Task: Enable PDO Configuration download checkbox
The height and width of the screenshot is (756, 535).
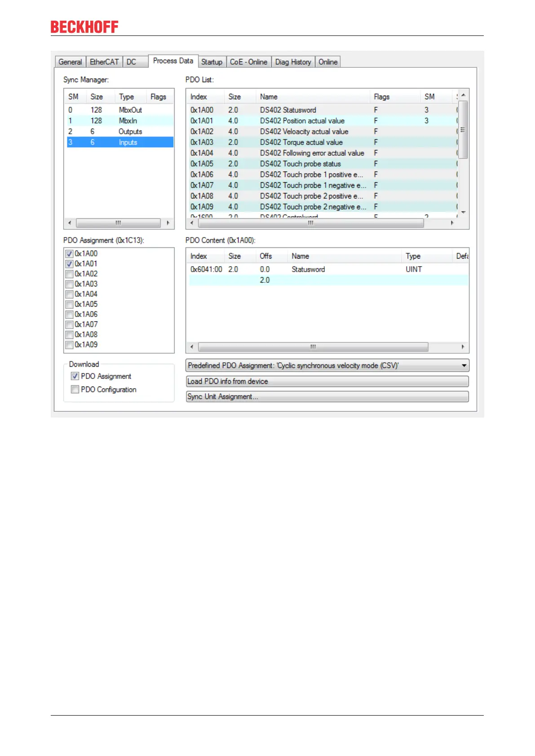Action: 75,390
